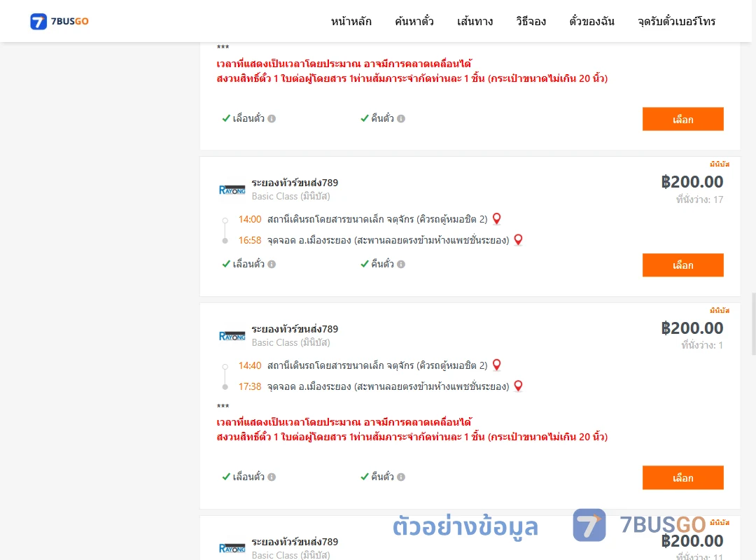Select the 14:00 trip with เลือก button

coord(682,265)
